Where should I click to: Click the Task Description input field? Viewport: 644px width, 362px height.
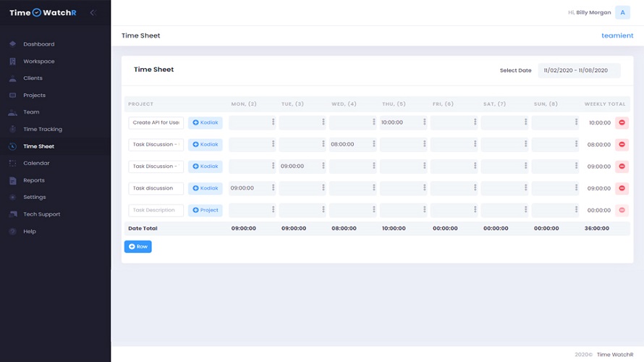[156, 210]
